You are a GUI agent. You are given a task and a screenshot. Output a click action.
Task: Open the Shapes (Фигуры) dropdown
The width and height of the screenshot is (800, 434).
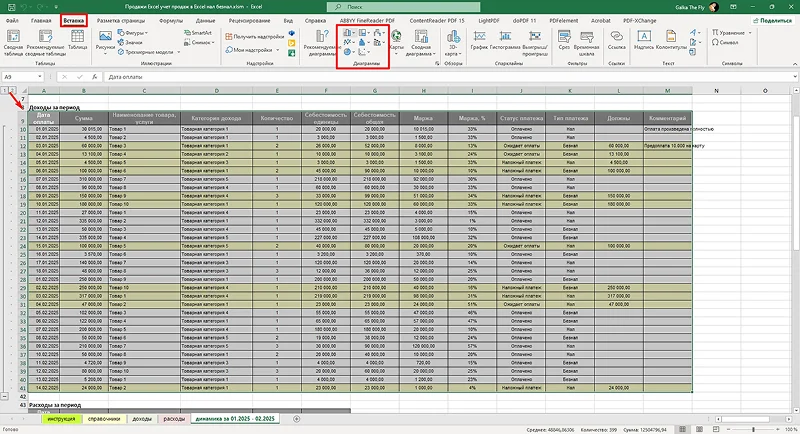(133, 33)
